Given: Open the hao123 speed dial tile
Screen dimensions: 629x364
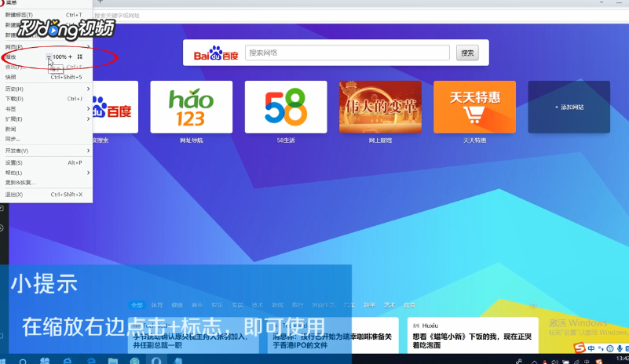Looking at the screenshot, I should pyautogui.click(x=192, y=107).
